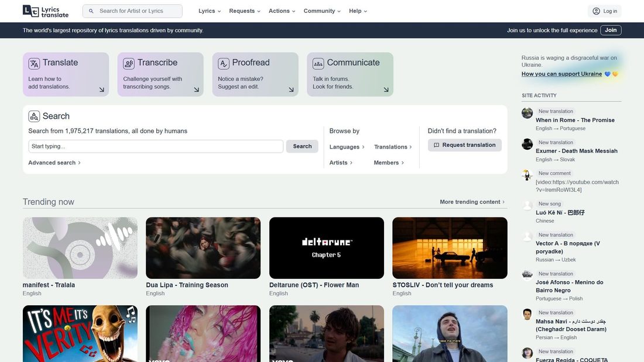Open Luó Kě Ní new song link

(x=560, y=213)
